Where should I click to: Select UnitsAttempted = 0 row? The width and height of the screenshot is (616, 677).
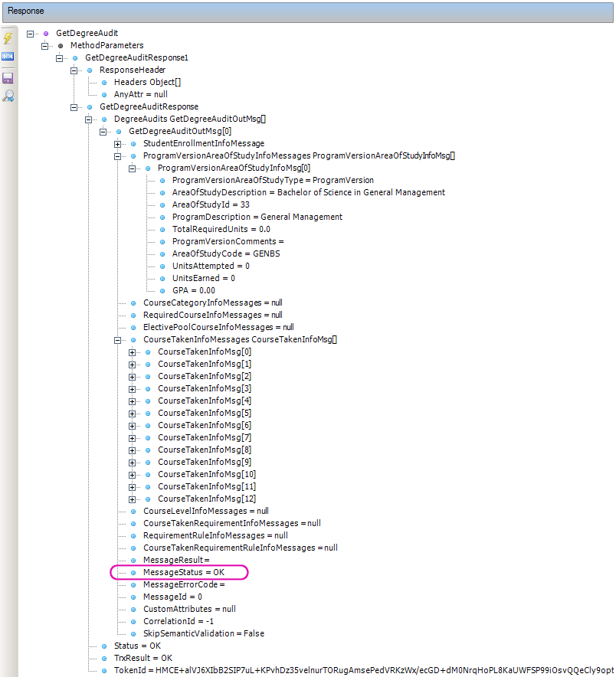(211, 266)
